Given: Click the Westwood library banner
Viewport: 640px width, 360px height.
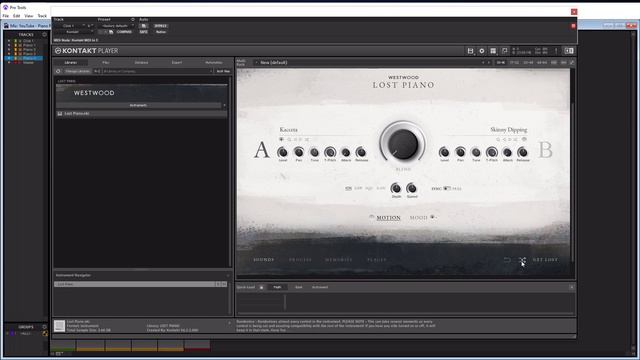Looking at the screenshot, I should point(141,93).
